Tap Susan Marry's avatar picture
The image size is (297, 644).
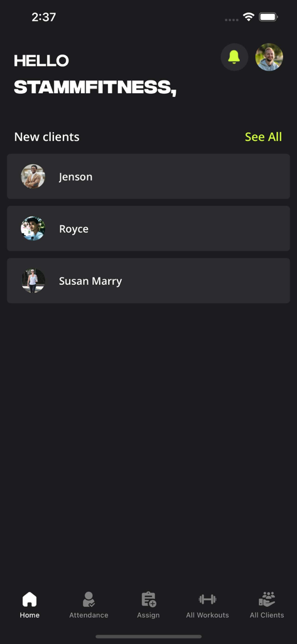point(33,281)
